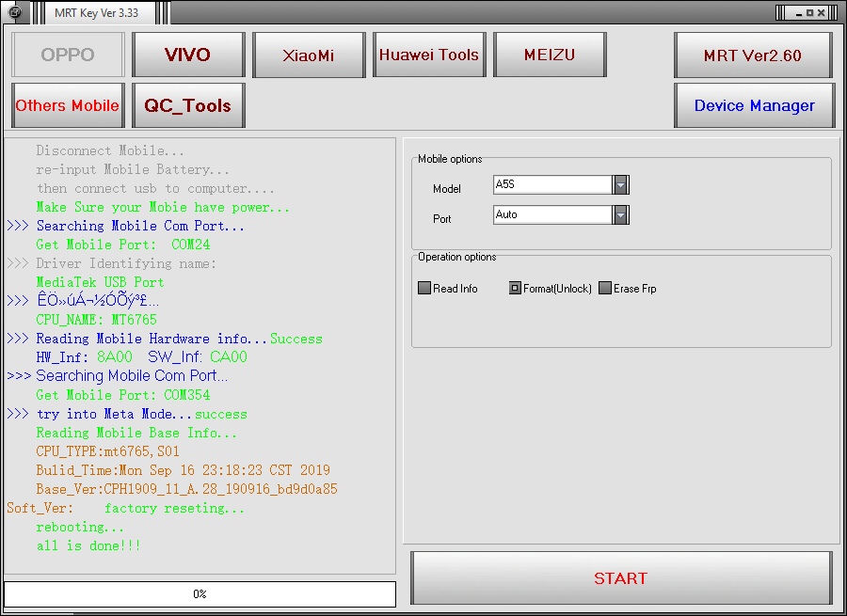Click 'Reading Mobile Base Info...' log line
Viewport: 847px width, 616px height.
136,433
